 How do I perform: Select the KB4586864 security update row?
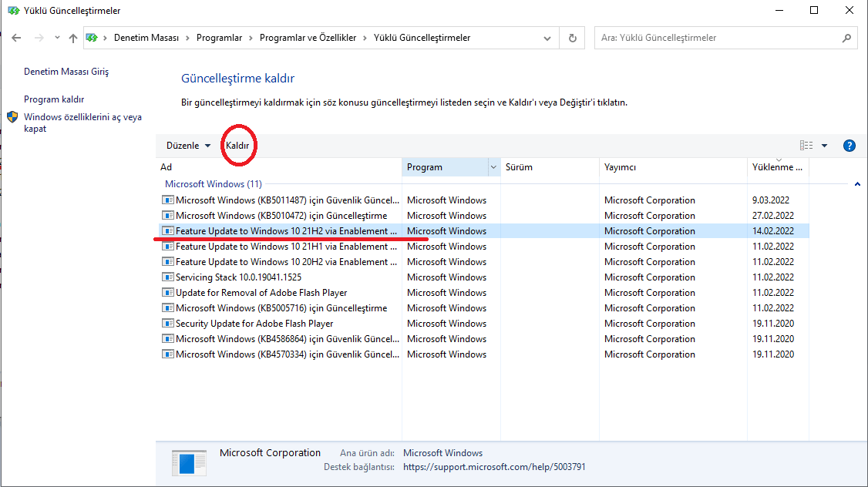[484, 339]
